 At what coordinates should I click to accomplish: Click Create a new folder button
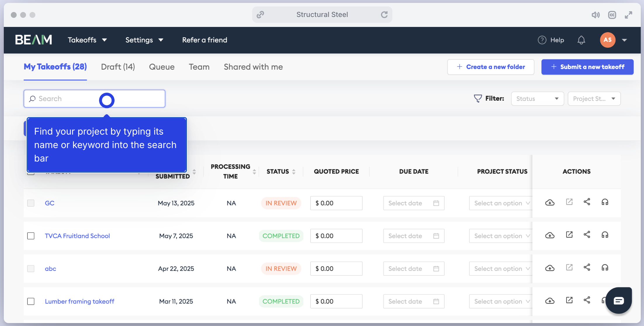pos(491,67)
